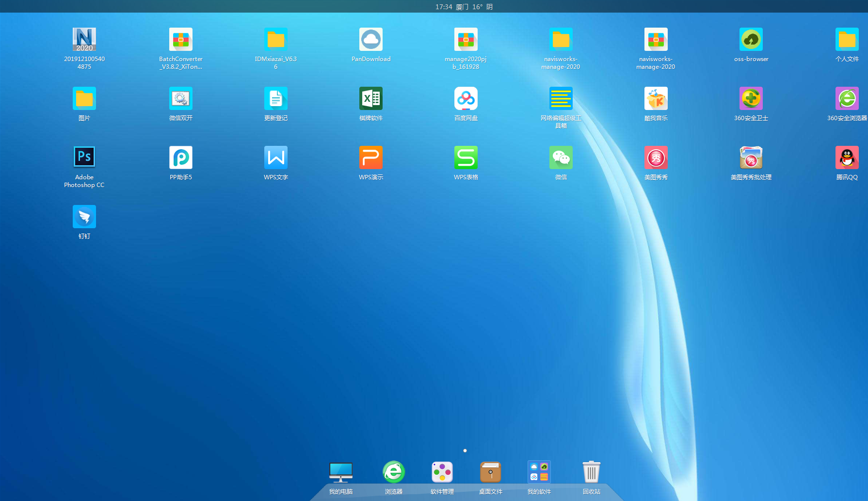Open the 个人文件 folder

pyautogui.click(x=847, y=39)
